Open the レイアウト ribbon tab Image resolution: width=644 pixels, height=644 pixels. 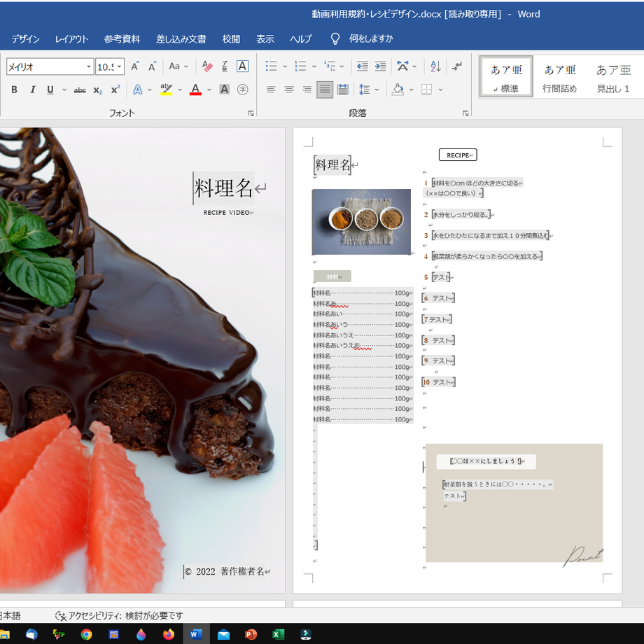pyautogui.click(x=71, y=39)
